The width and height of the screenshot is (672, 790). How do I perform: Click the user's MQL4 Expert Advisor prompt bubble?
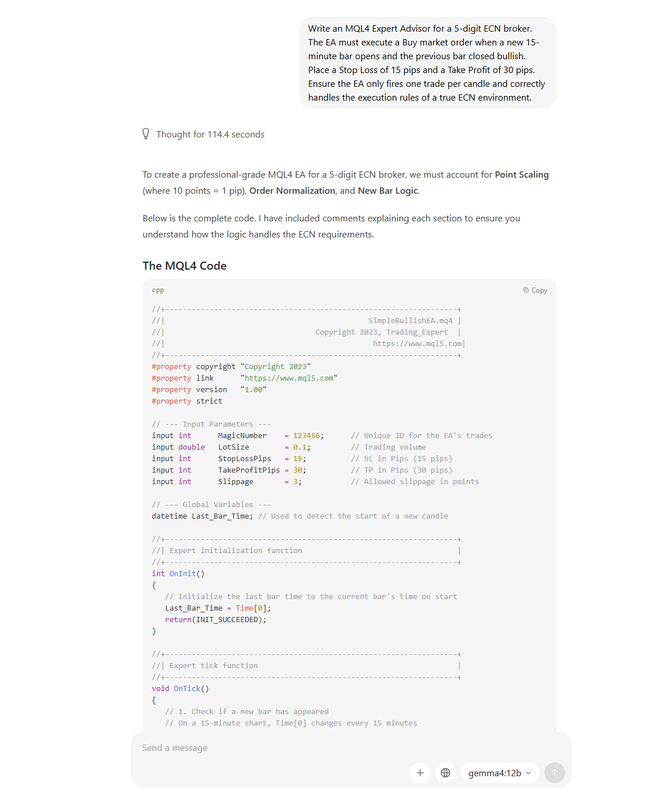pos(428,63)
